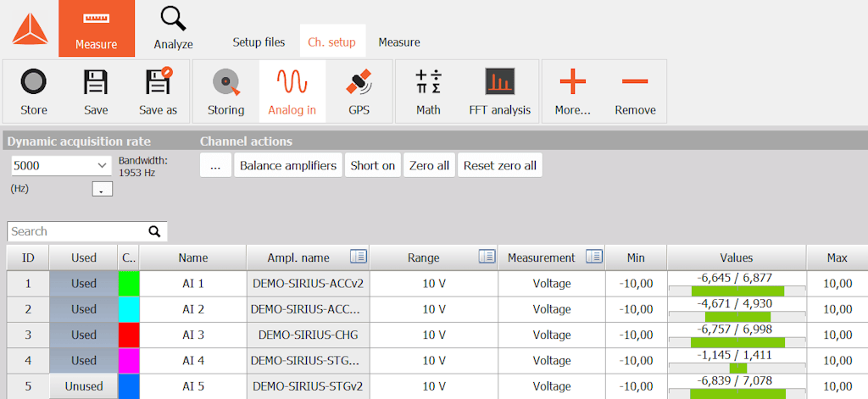Open the acquisition rate 5000 dropdown
Screen dimensions: 868x399
(62, 165)
